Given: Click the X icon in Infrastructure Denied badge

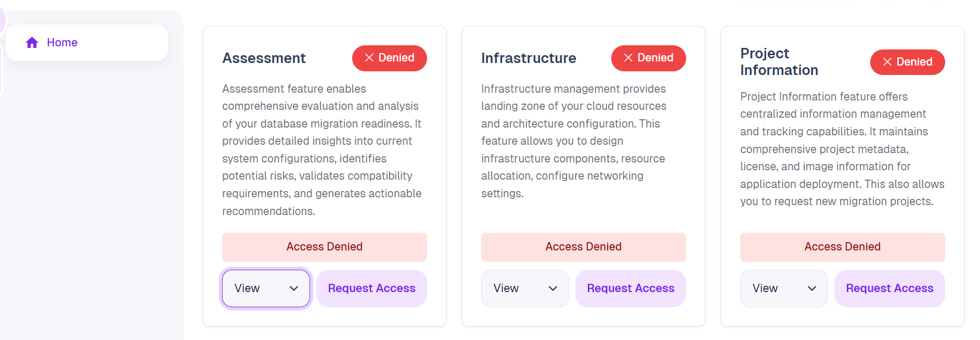Looking at the screenshot, I should click(x=628, y=58).
